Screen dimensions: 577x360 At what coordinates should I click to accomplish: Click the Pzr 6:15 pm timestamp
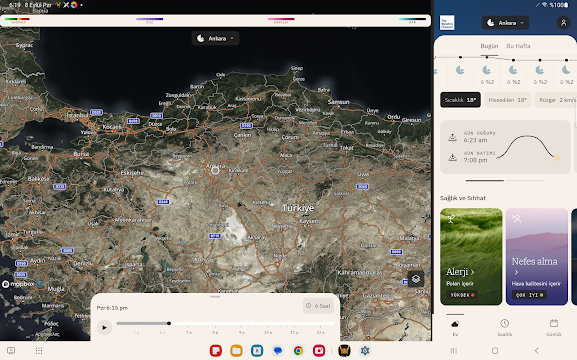112,308
